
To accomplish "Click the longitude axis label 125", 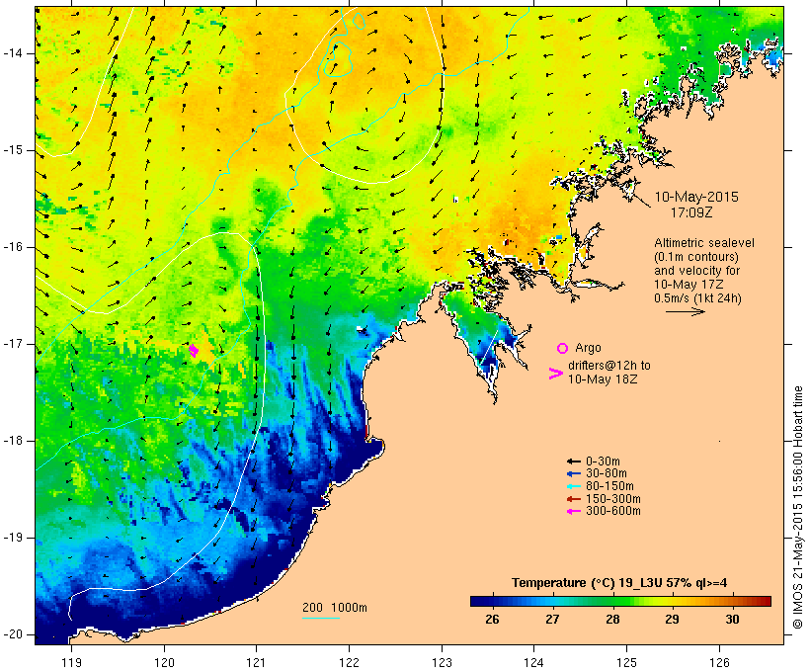I will 627,662.
